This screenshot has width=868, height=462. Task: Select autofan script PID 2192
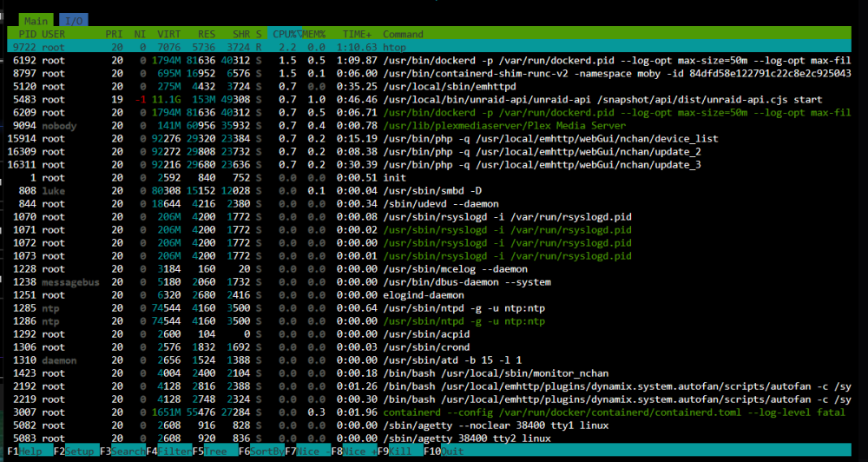[429, 386]
